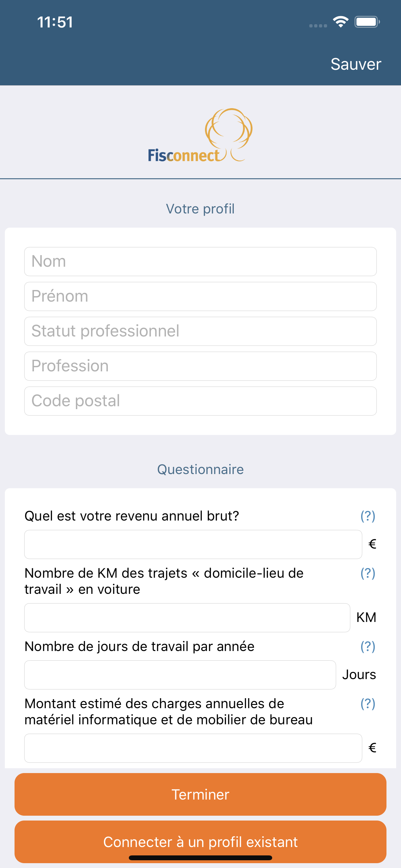Select the KM distance input field
Viewport: 401px width, 868px height.
[x=187, y=618]
